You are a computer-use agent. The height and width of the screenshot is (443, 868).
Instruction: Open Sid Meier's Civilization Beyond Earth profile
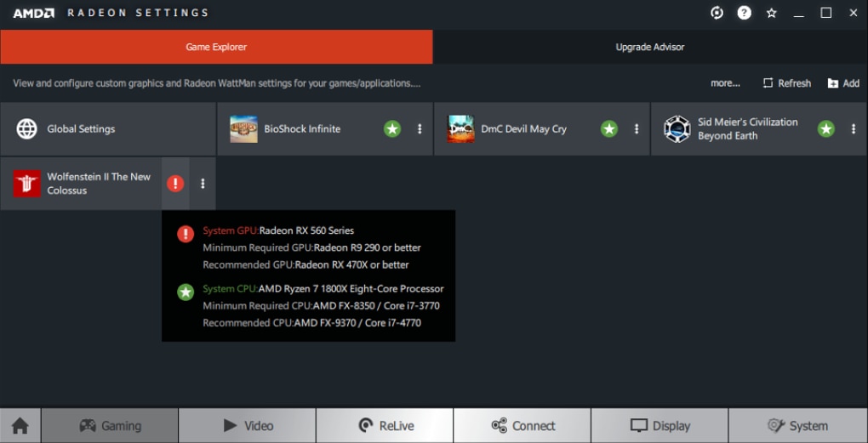pyautogui.click(x=759, y=129)
